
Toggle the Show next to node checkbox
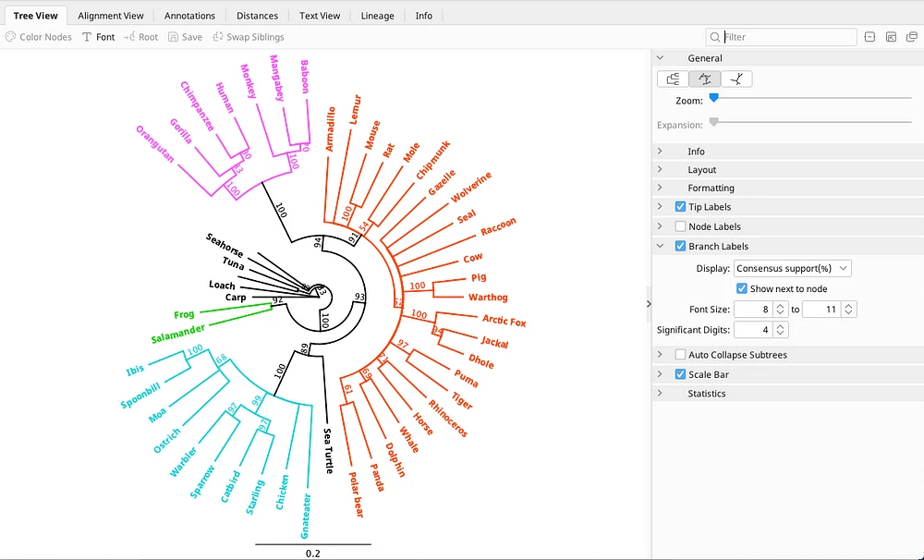[x=741, y=288]
